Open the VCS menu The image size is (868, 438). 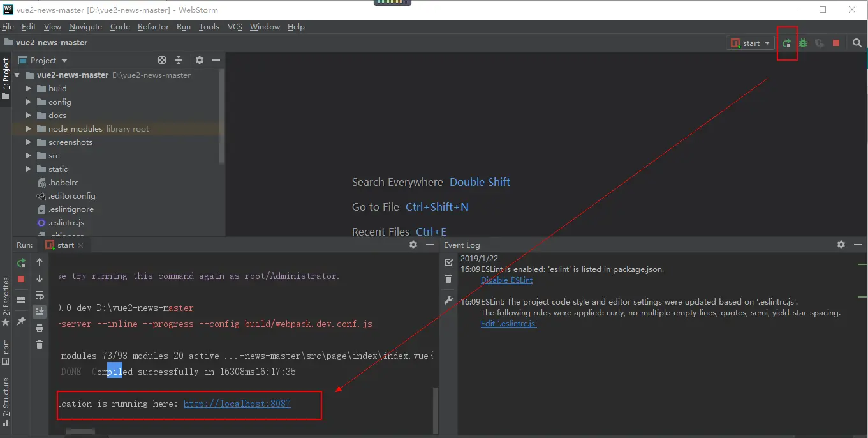235,26
